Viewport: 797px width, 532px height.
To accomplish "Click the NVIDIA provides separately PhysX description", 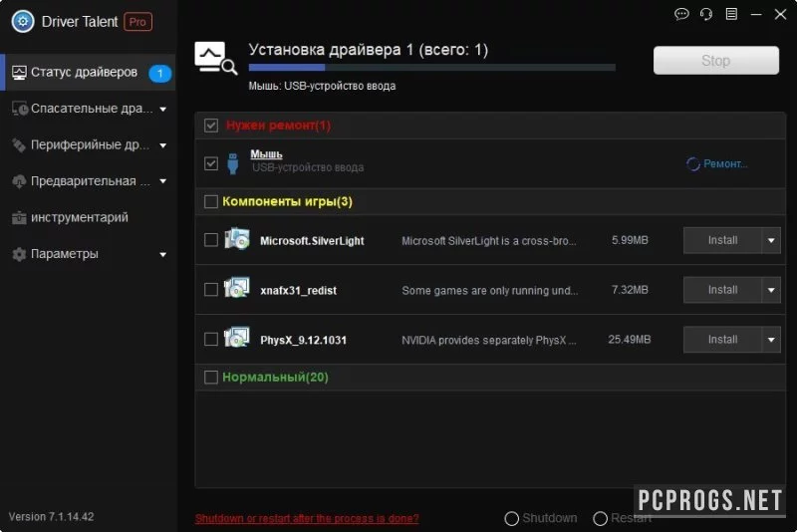I will (x=489, y=341).
